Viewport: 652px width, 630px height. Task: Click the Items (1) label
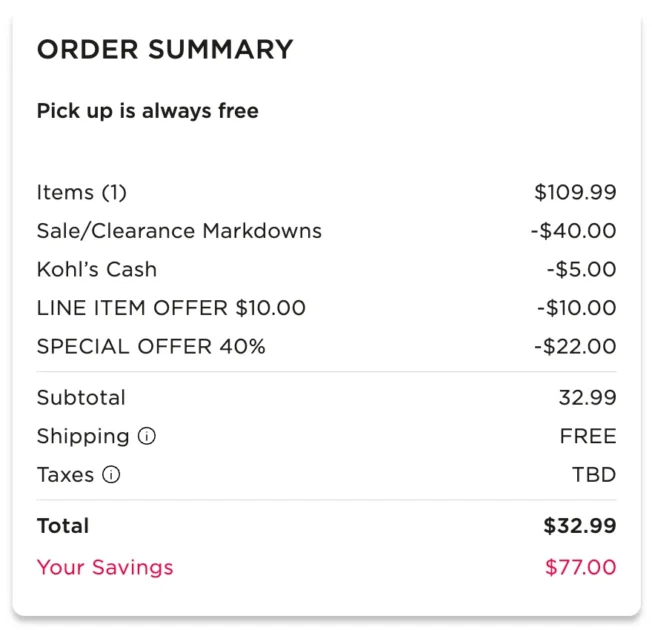pos(82,192)
